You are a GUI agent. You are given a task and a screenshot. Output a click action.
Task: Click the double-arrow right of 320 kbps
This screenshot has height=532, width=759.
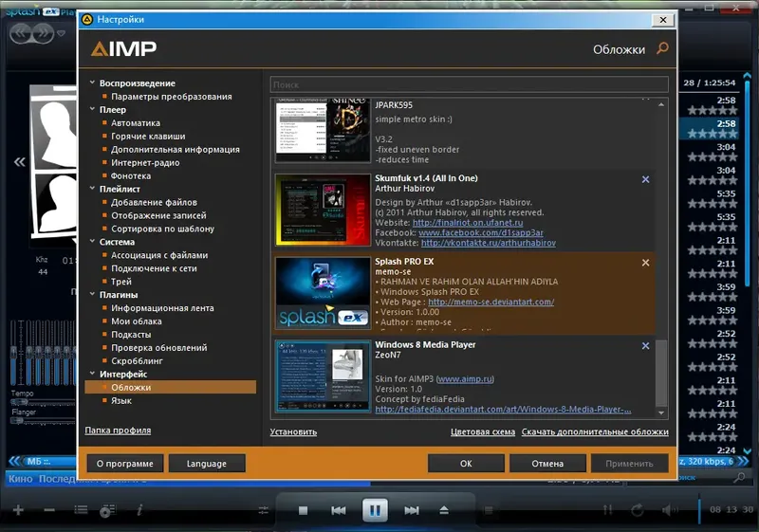[744, 461]
